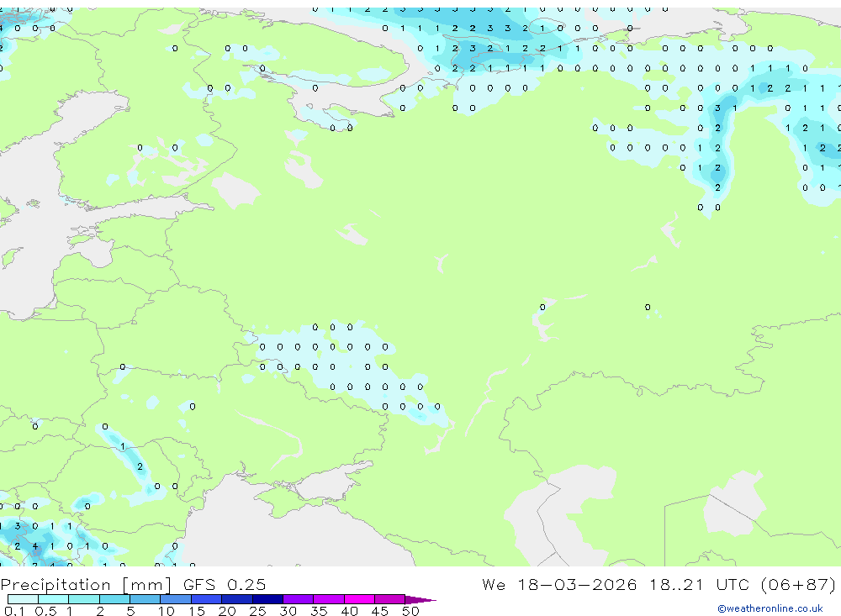Select the "30" legend scale label
The image size is (841, 616).
tap(288, 611)
